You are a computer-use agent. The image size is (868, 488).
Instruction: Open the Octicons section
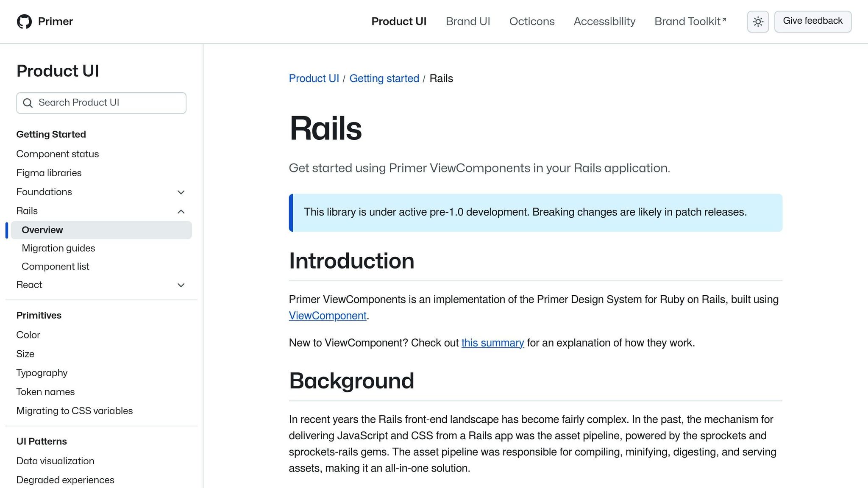[x=532, y=21]
